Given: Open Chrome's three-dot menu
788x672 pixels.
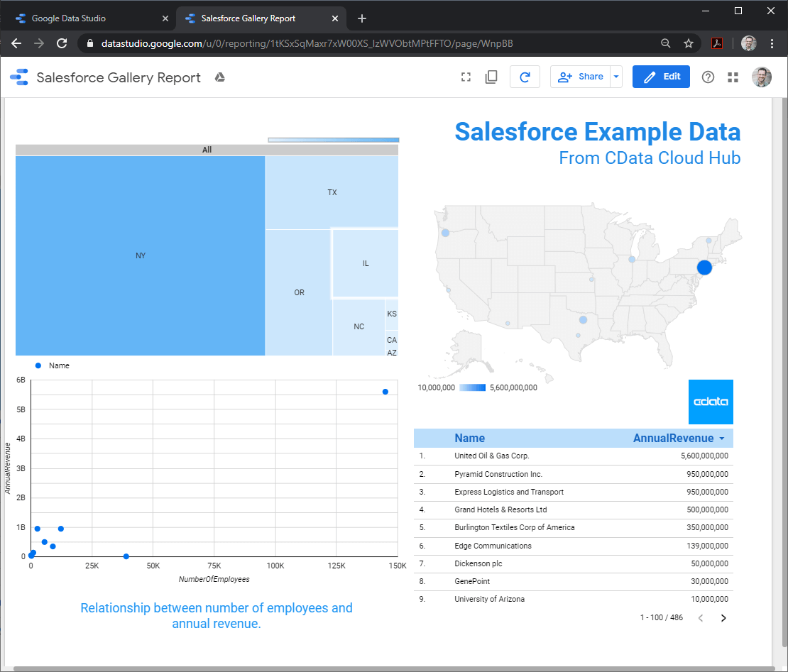Looking at the screenshot, I should point(772,43).
